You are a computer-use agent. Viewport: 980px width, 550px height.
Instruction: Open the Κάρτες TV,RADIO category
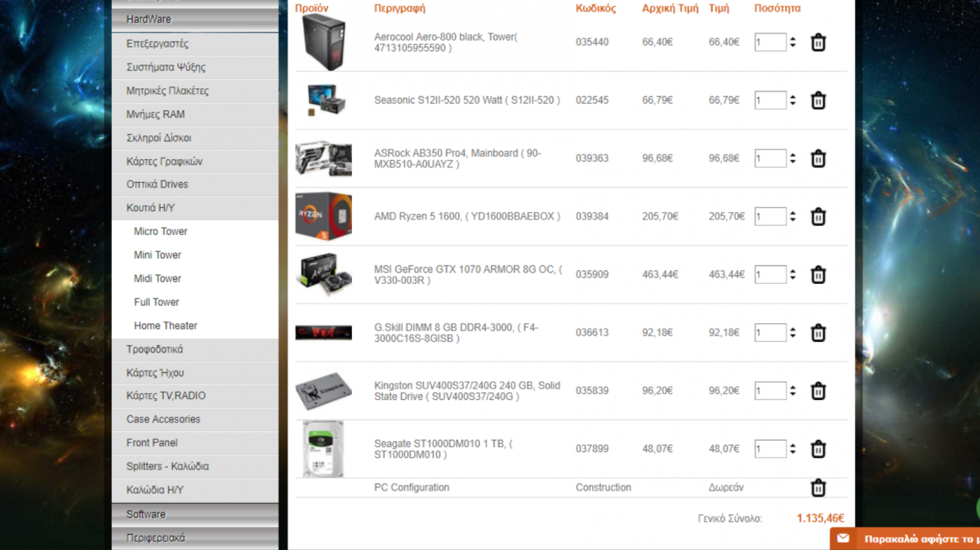coord(195,396)
